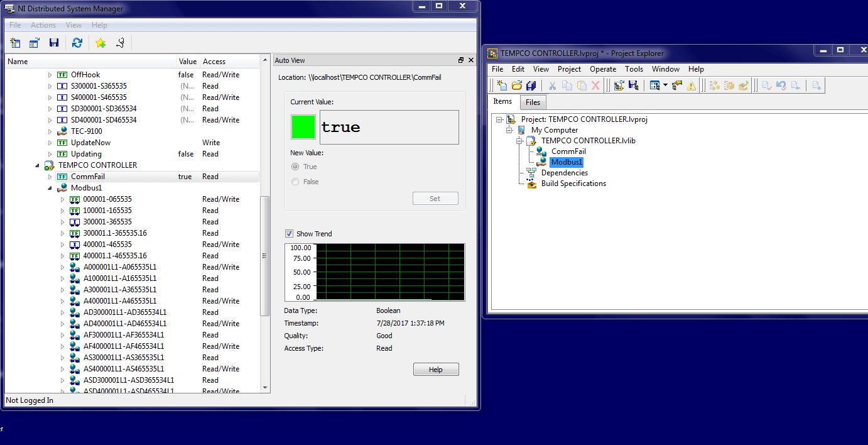Undock the Auto View pane
Image resolution: width=868 pixels, height=445 pixels.
pos(461,60)
